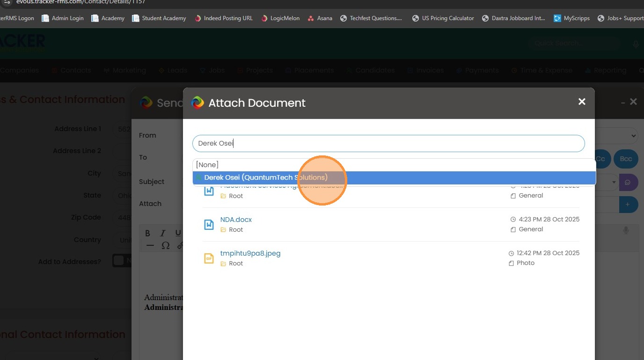Click the purple chat icon button

629,182
